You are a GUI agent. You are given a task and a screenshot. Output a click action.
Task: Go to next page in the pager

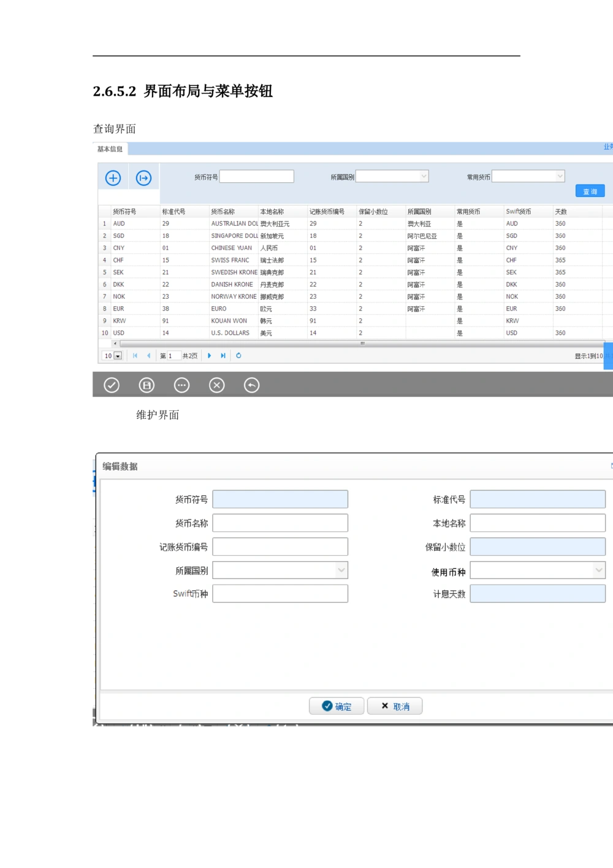[x=210, y=356]
